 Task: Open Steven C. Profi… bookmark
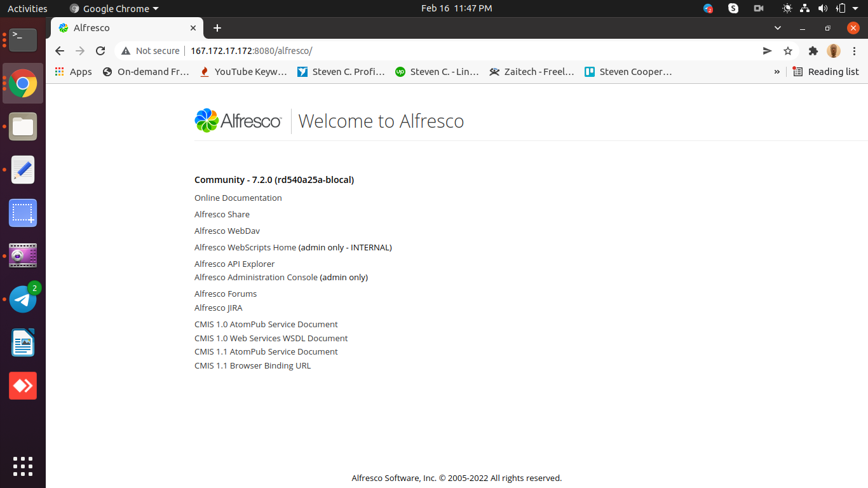[341, 72]
